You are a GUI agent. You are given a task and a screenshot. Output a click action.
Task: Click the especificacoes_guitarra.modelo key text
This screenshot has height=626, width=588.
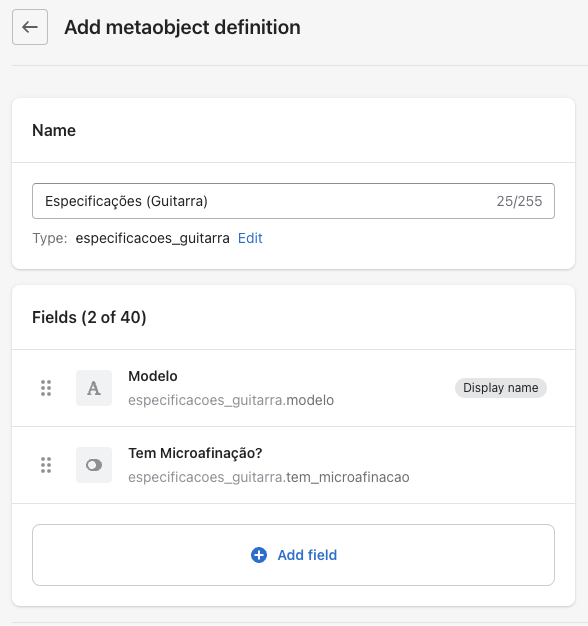coord(231,400)
